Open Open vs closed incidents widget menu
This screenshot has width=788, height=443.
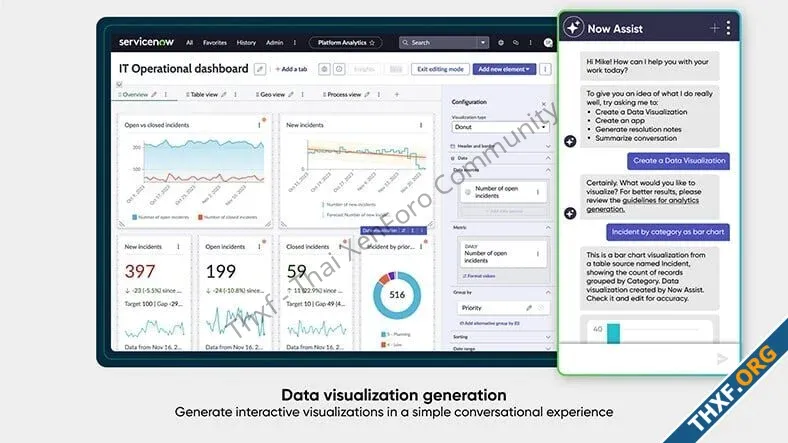pyautogui.click(x=259, y=125)
